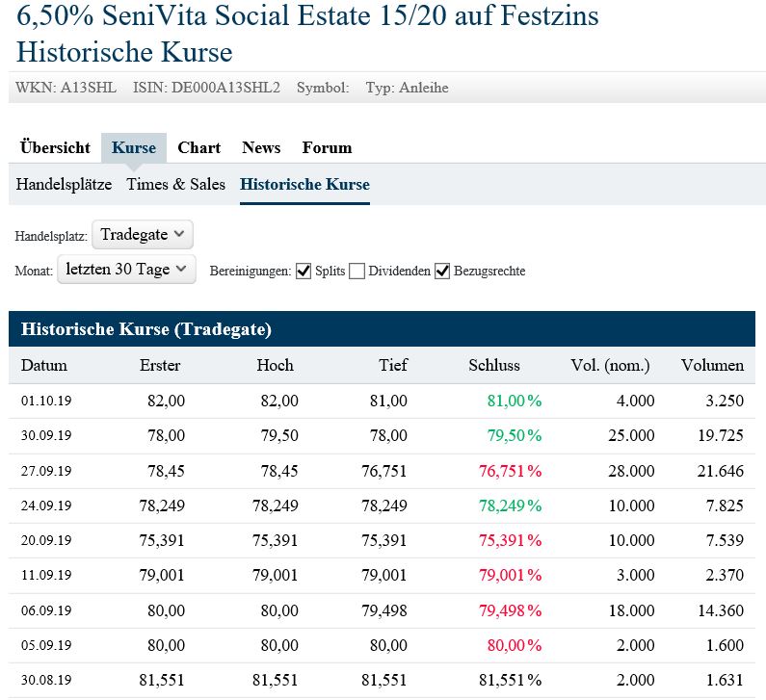This screenshot has width=766, height=700.
Task: Click the page title SeniVita Social Estate
Action: pos(307,17)
